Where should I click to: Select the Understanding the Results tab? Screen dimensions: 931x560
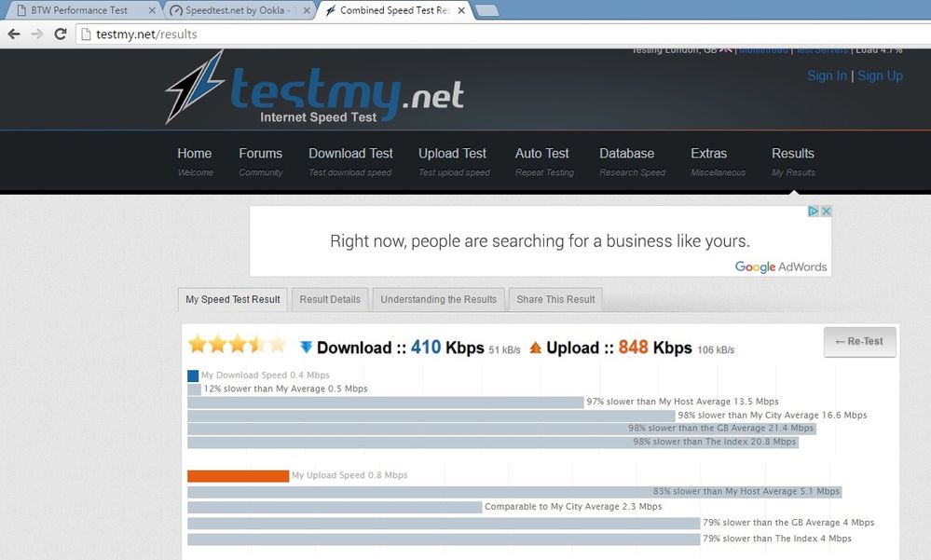coord(438,299)
